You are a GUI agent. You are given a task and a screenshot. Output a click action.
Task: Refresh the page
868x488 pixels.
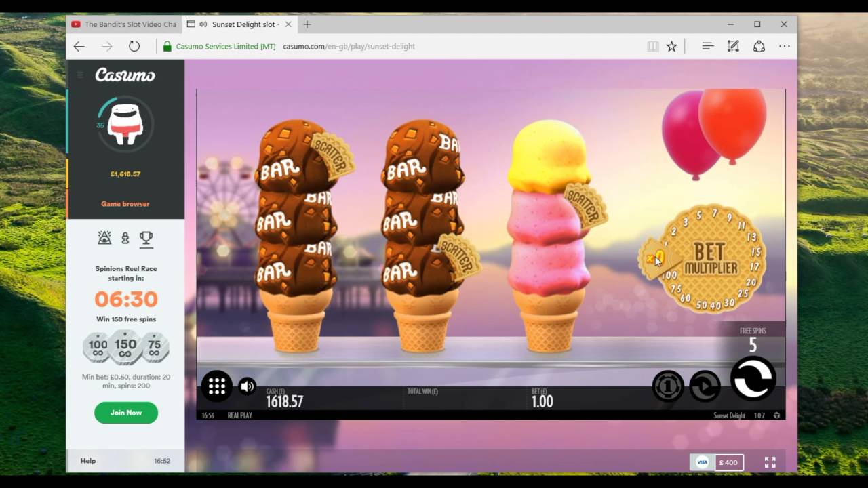click(x=134, y=46)
